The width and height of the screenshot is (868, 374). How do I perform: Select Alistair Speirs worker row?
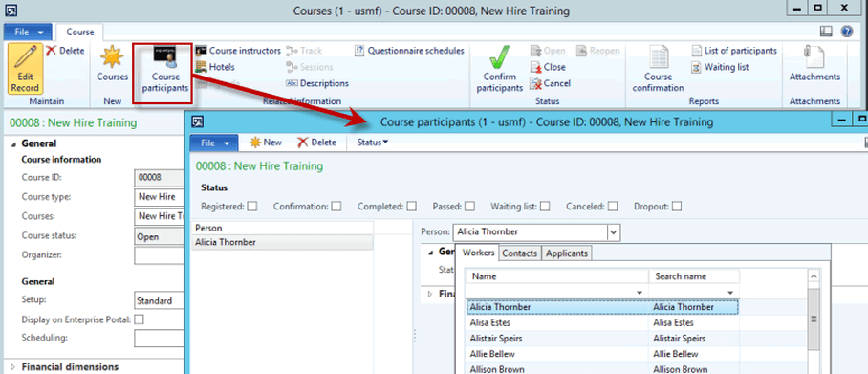602,338
